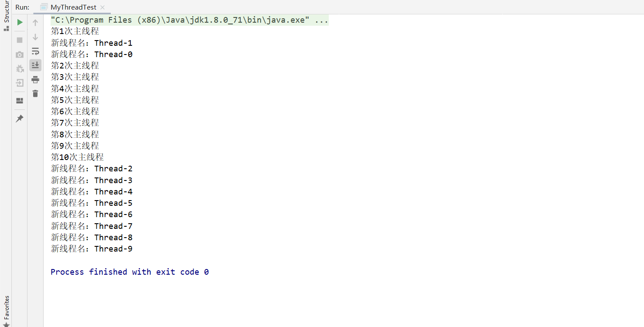Click the line "第5次主线程"

point(75,100)
